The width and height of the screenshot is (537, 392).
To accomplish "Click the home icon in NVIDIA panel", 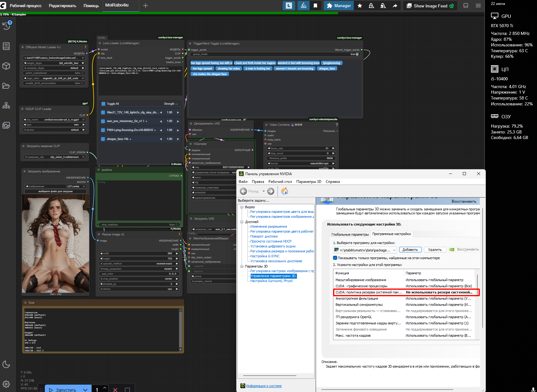I will point(285,191).
